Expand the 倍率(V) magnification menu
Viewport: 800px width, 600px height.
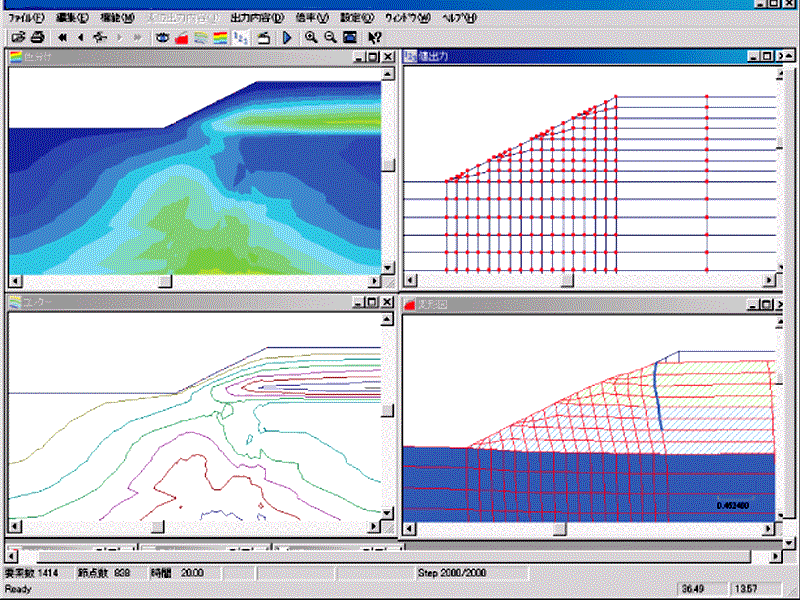pyautogui.click(x=312, y=18)
